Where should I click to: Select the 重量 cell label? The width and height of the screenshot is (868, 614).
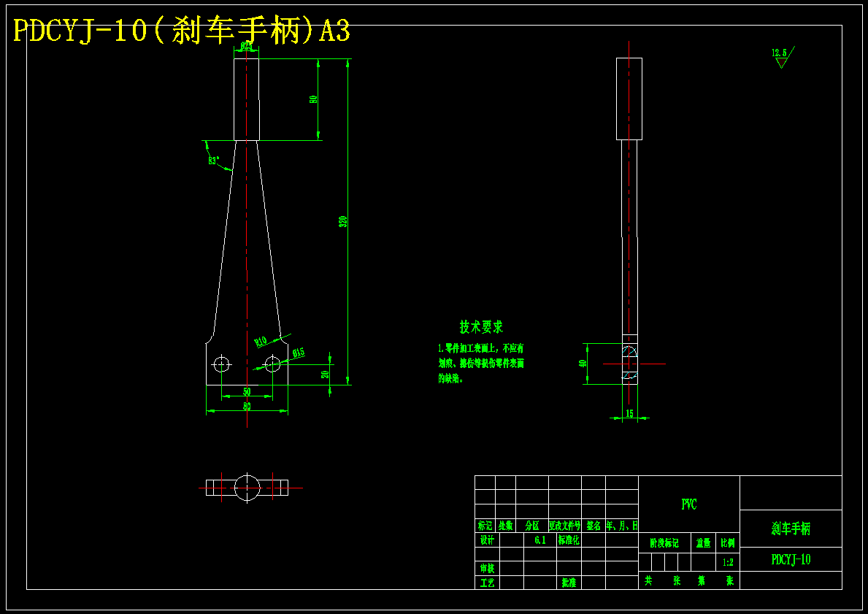704,544
